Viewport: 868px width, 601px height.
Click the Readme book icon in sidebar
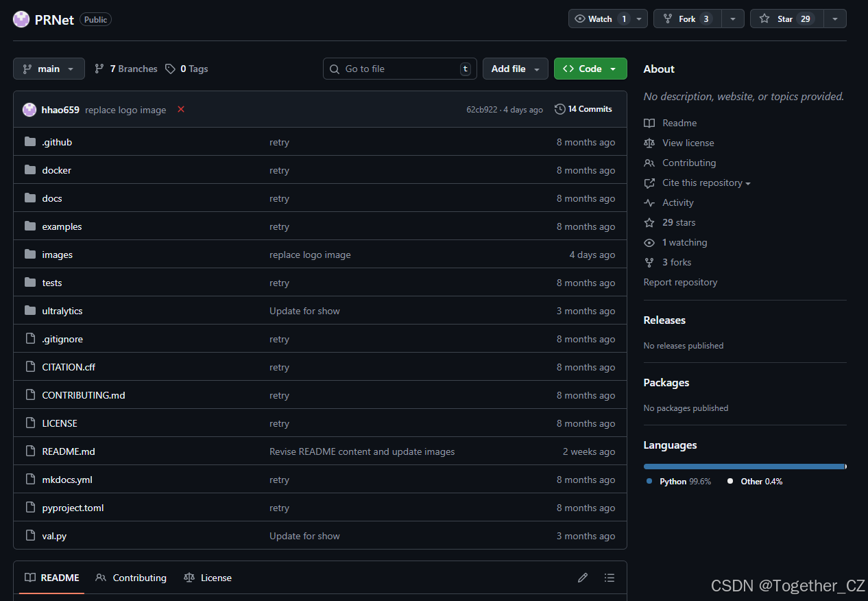[x=649, y=123]
